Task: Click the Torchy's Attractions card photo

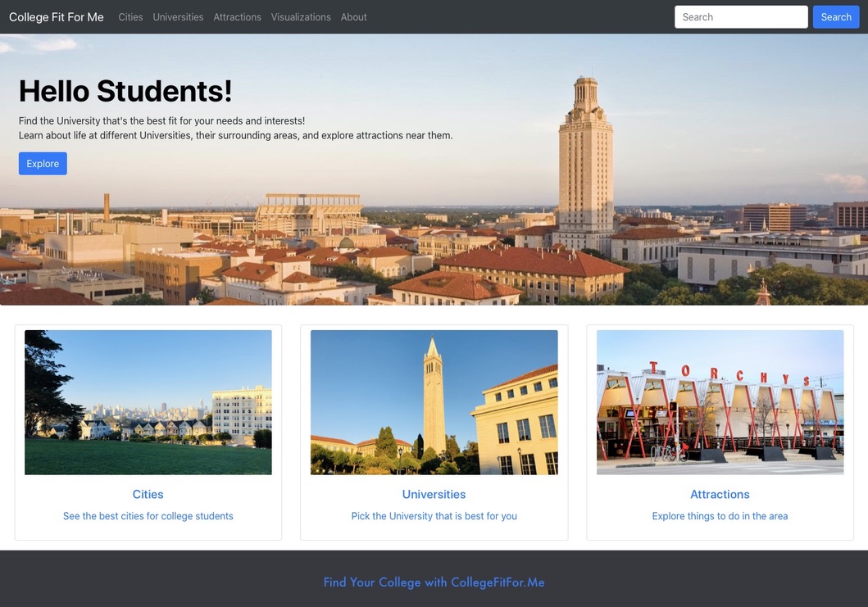Action: [x=720, y=402]
